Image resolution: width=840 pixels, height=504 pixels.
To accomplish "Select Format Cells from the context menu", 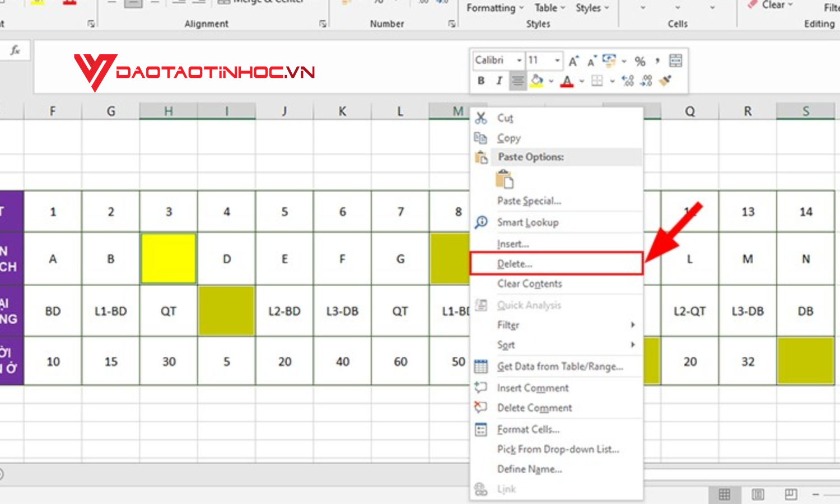I will pyautogui.click(x=528, y=429).
